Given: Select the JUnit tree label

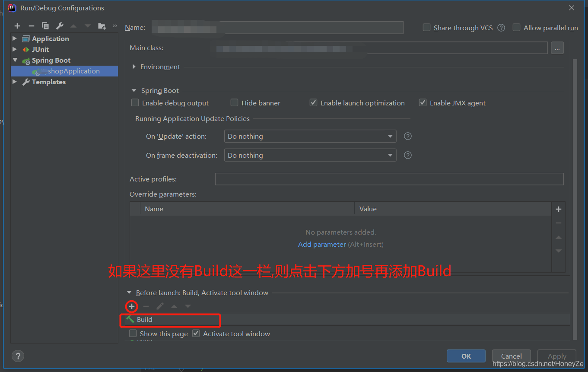Looking at the screenshot, I should (x=40, y=49).
